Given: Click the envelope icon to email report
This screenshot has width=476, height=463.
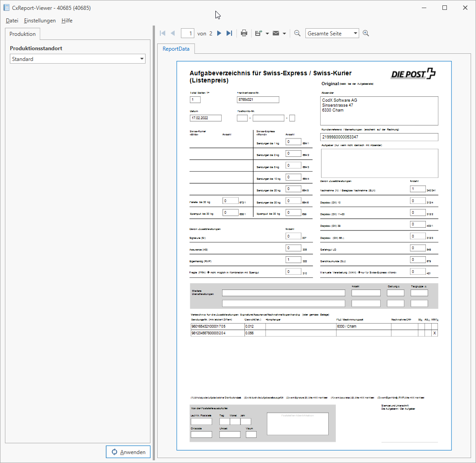Looking at the screenshot, I should coord(276,34).
